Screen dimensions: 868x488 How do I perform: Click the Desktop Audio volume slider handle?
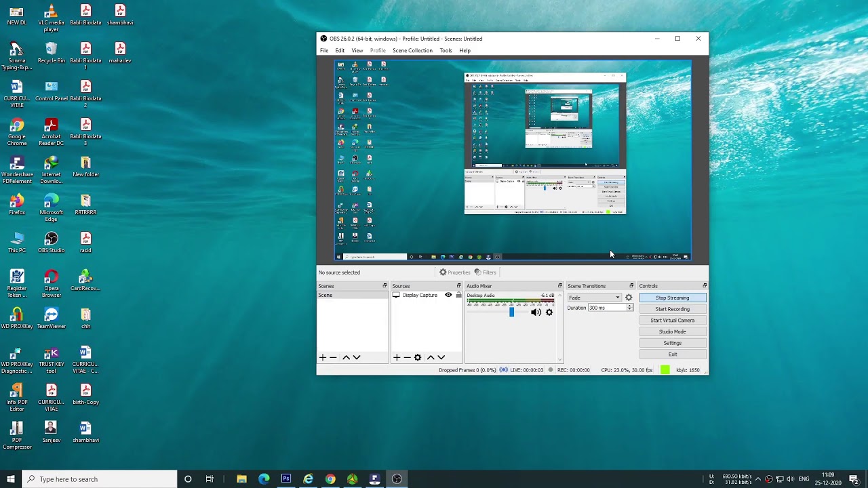click(x=511, y=312)
